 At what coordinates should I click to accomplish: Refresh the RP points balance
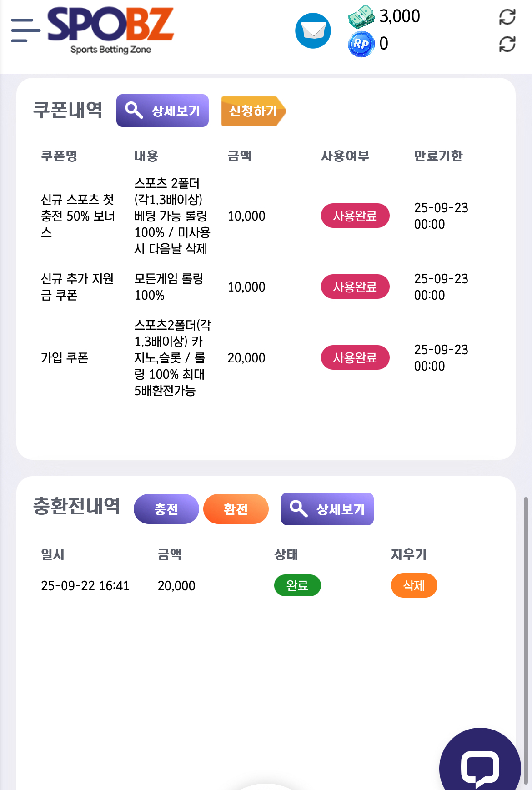click(507, 44)
